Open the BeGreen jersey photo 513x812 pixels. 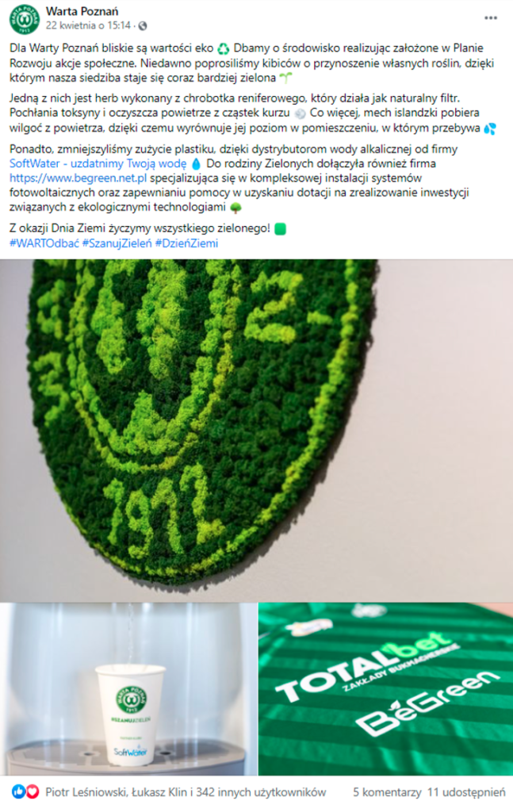click(x=385, y=689)
